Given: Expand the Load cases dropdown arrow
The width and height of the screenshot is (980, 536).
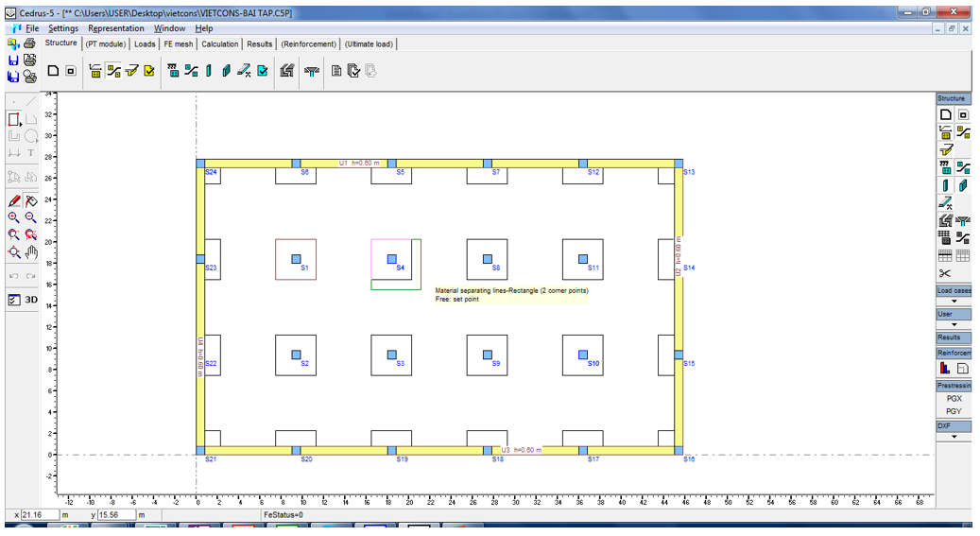Looking at the screenshot, I should click(954, 302).
